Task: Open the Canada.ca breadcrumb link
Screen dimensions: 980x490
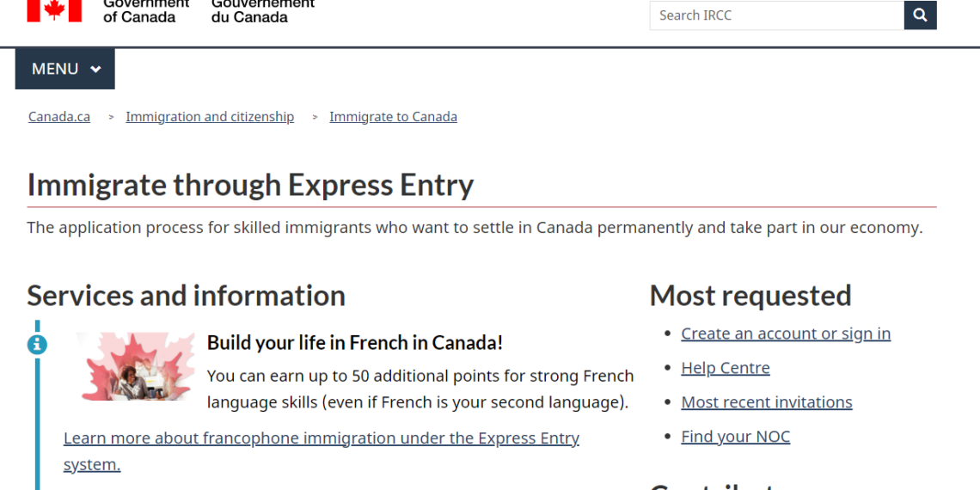Action: click(x=59, y=117)
